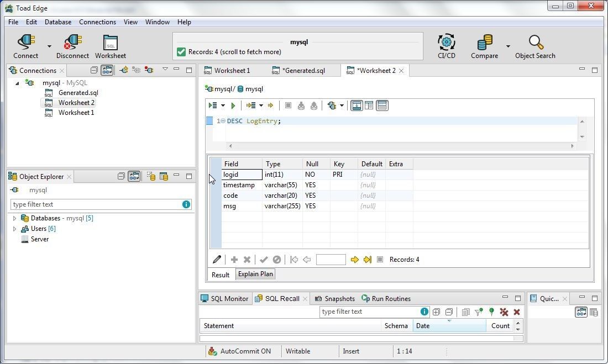
Task: Open the CI/CD tool
Action: (x=446, y=46)
